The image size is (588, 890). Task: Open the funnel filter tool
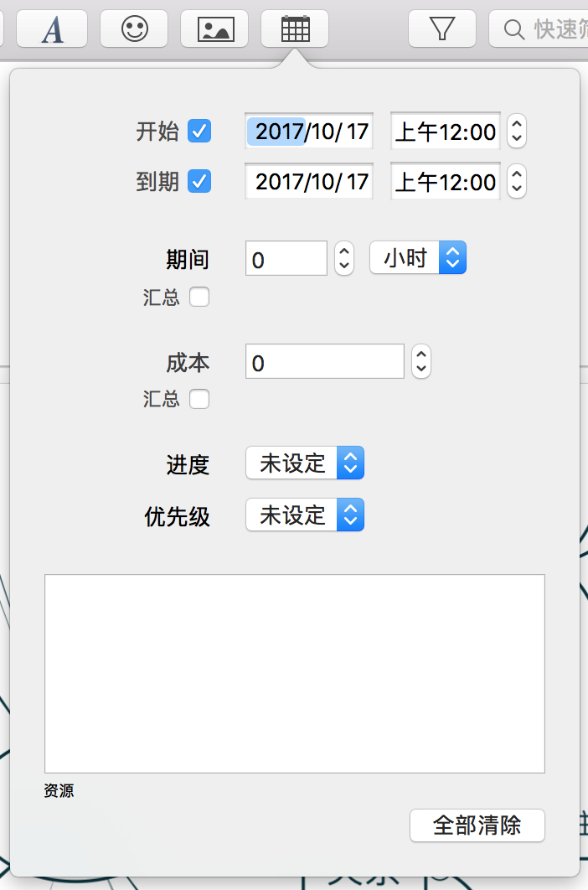(442, 29)
